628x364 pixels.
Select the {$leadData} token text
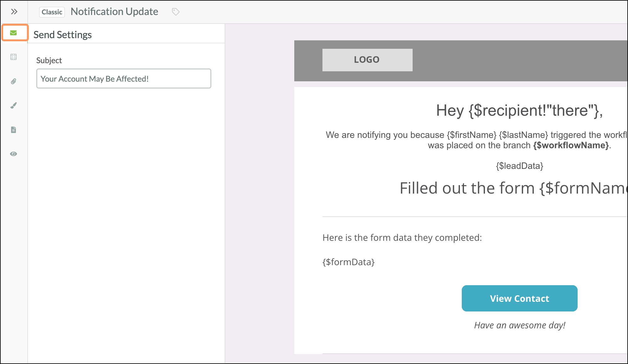(x=519, y=166)
